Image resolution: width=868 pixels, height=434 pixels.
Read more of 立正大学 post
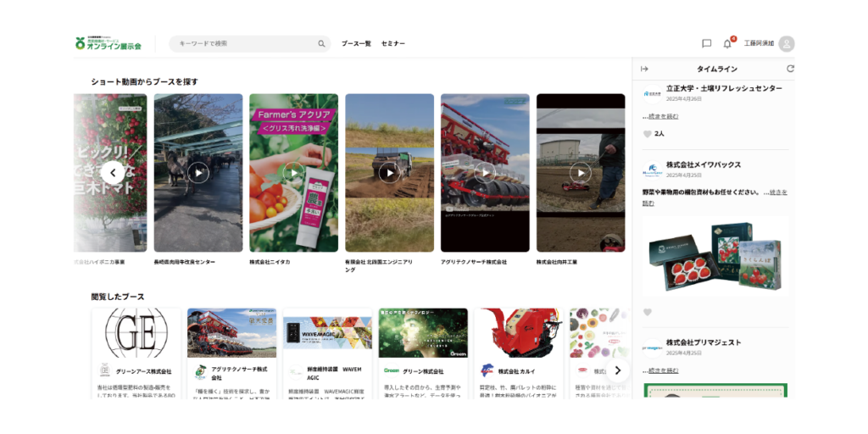click(662, 116)
